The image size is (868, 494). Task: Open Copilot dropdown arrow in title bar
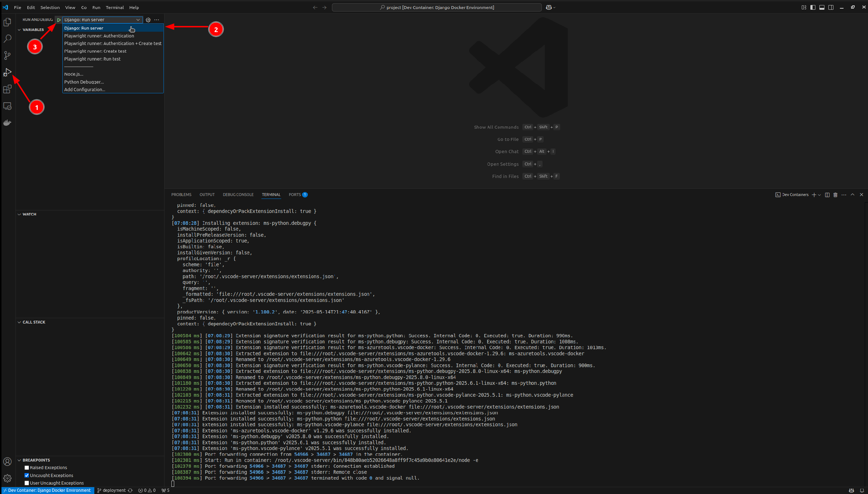click(554, 8)
